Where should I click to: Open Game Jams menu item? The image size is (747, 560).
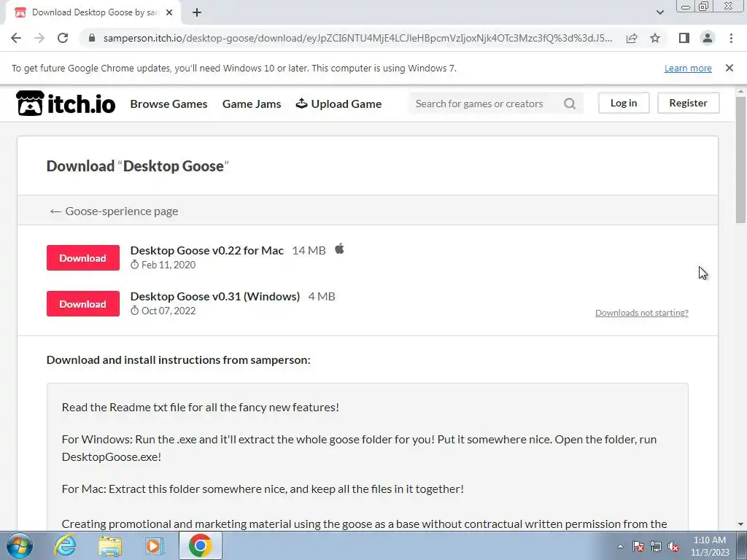[252, 104]
